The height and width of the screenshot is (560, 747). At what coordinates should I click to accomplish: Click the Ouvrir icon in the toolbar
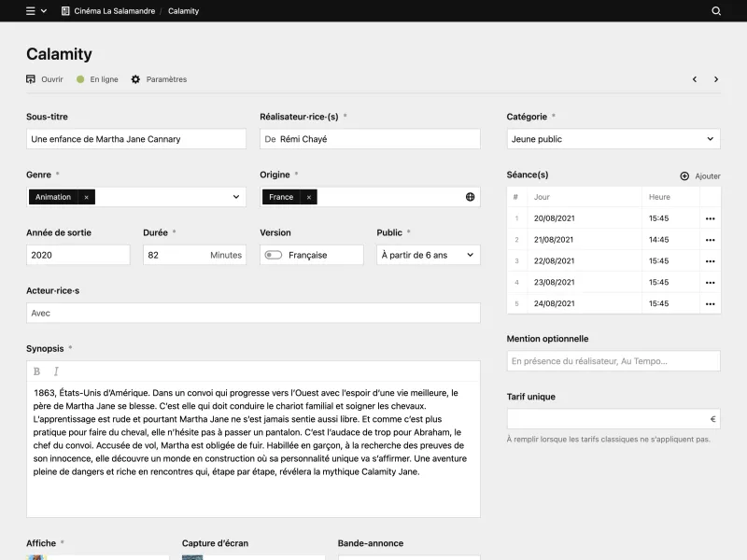click(31, 79)
